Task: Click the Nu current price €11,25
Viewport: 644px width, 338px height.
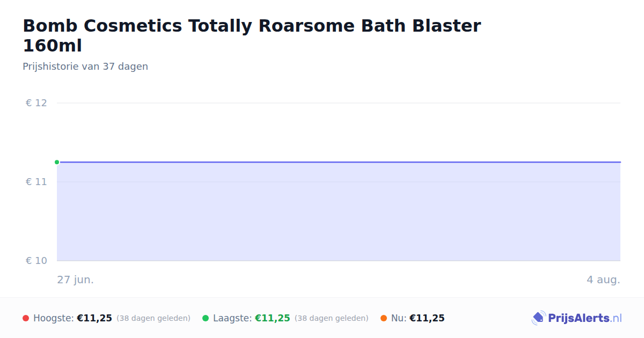Action: [x=427, y=318]
